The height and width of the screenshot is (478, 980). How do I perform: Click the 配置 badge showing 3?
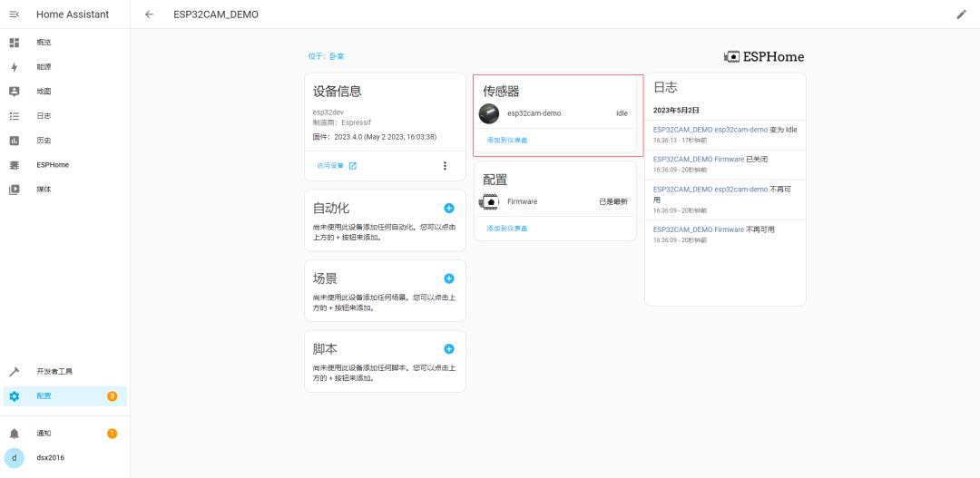pyautogui.click(x=112, y=396)
